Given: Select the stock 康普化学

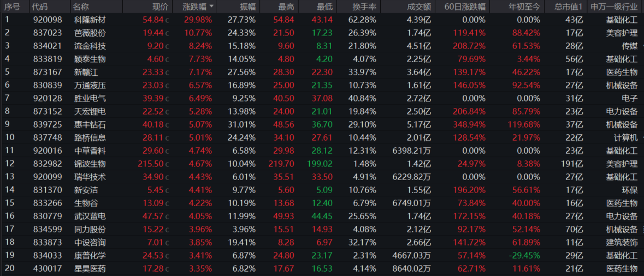Looking at the screenshot, I should [x=90, y=255].
